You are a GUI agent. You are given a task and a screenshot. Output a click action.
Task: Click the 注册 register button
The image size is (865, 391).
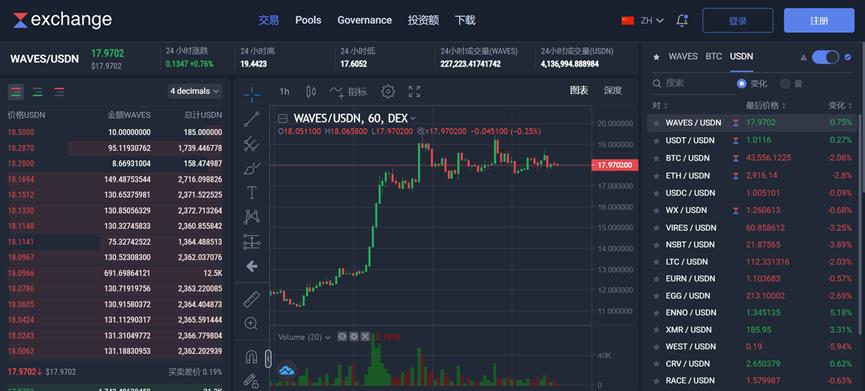tap(819, 20)
